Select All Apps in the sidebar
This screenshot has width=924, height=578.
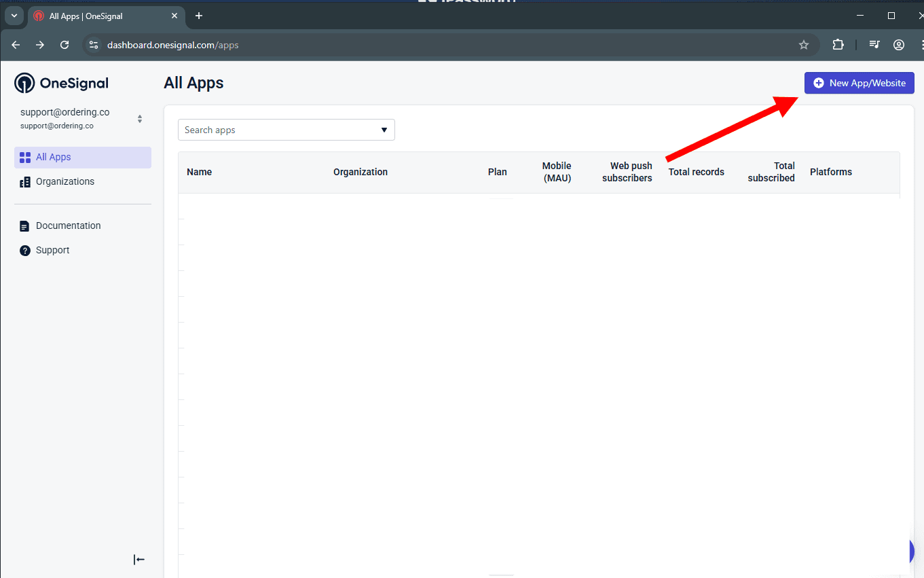coord(83,157)
